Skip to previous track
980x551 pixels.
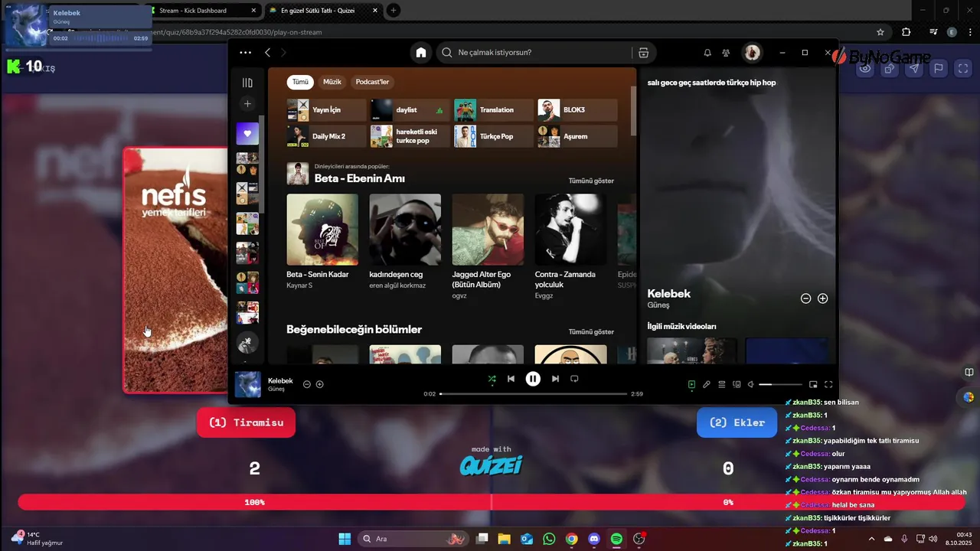511,379
